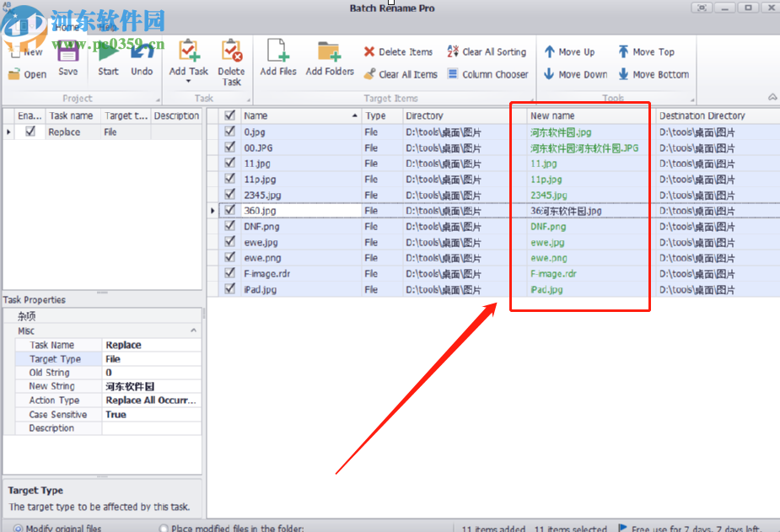The image size is (780, 532).
Task: Collapse the ribbon with the chevron
Action: 772,97
